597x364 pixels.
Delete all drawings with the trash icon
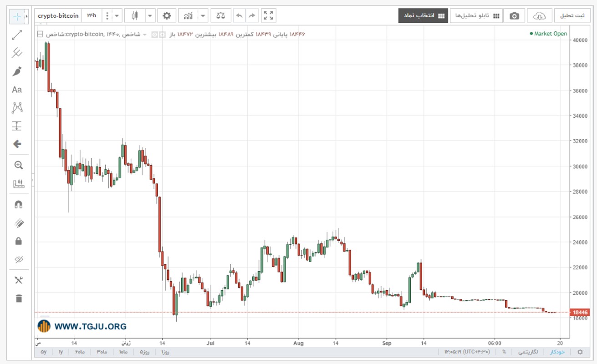coord(18,298)
